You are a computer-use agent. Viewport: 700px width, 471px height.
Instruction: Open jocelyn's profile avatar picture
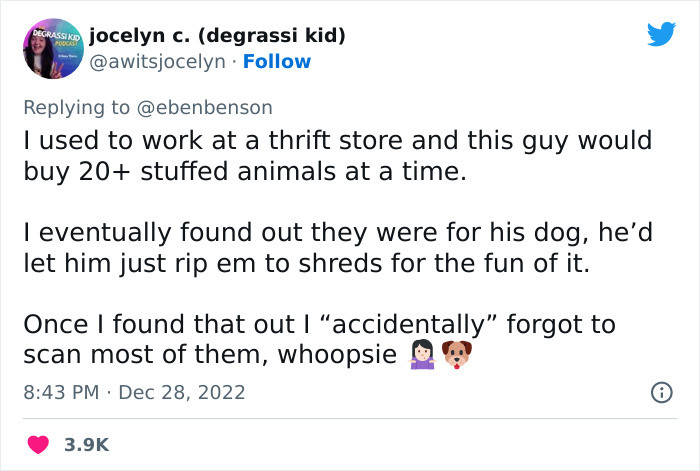coord(52,49)
